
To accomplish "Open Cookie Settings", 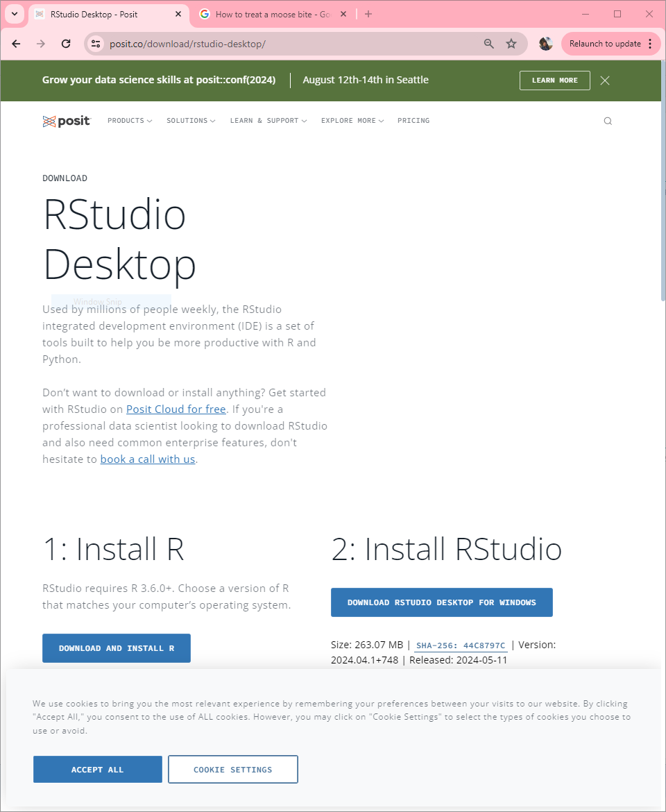I will pyautogui.click(x=233, y=770).
